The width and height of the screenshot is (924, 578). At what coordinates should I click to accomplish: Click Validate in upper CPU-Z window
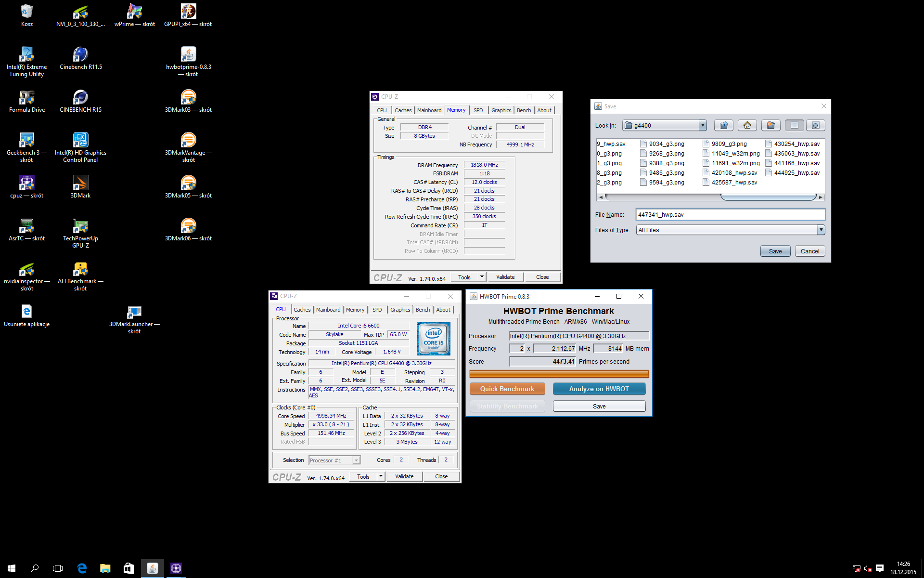(x=505, y=277)
